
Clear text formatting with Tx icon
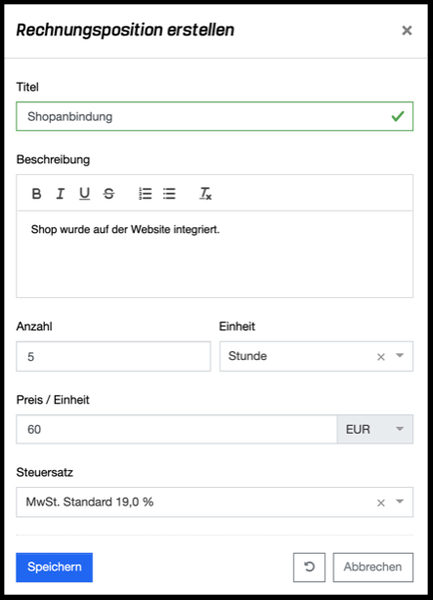[205, 194]
